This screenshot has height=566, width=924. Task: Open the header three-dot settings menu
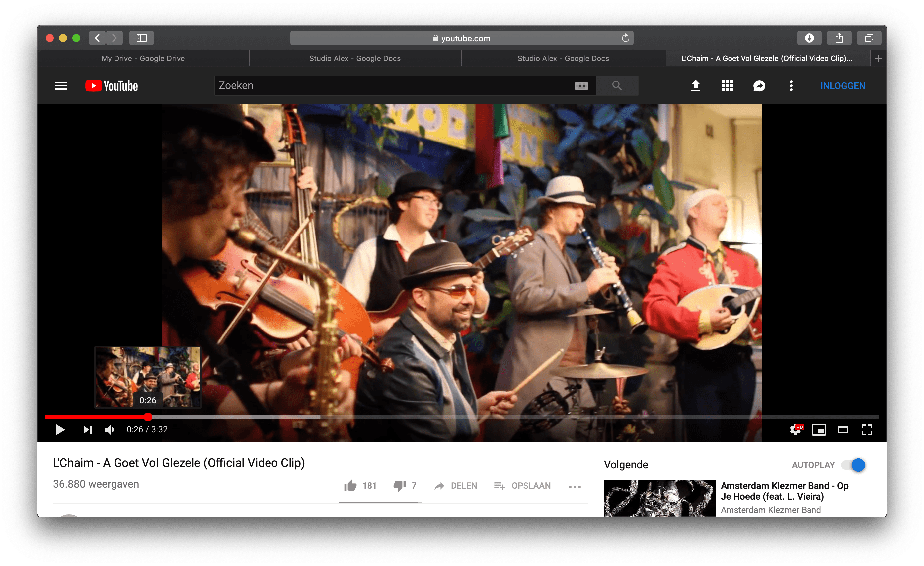tap(791, 86)
